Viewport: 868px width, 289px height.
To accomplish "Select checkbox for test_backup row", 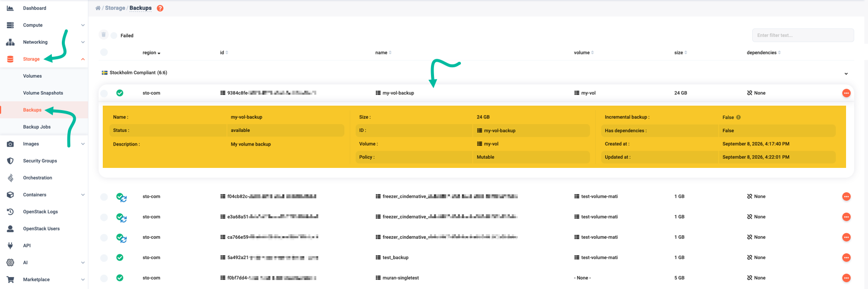I will (x=104, y=258).
